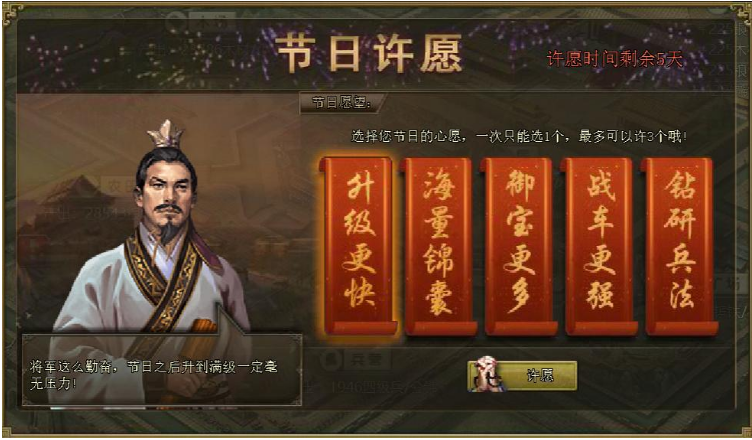Click the advisor's speech bubble text
The width and height of the screenshot is (752, 440).
pyautogui.click(x=153, y=376)
